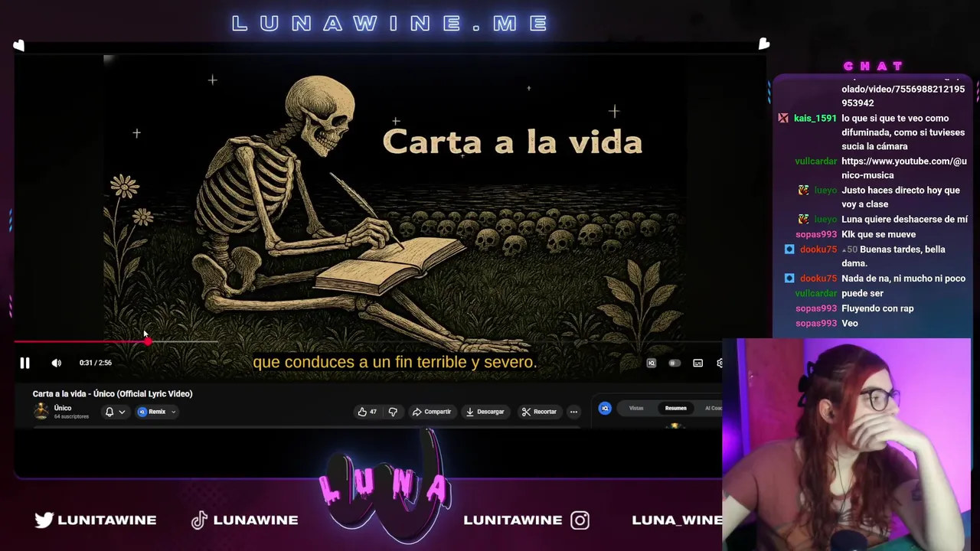The image size is (980, 551).
Task: Expand the notification bell dropdown chevron
Action: (x=122, y=412)
